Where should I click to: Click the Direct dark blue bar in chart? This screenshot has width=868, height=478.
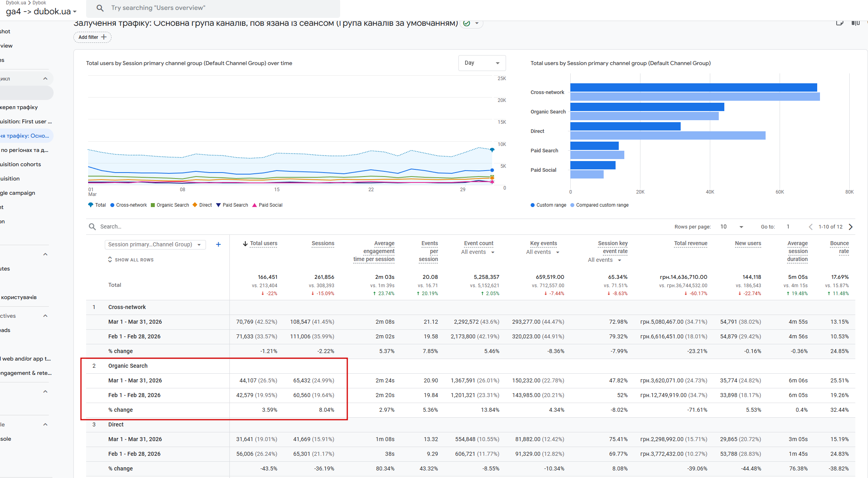[x=625, y=127]
